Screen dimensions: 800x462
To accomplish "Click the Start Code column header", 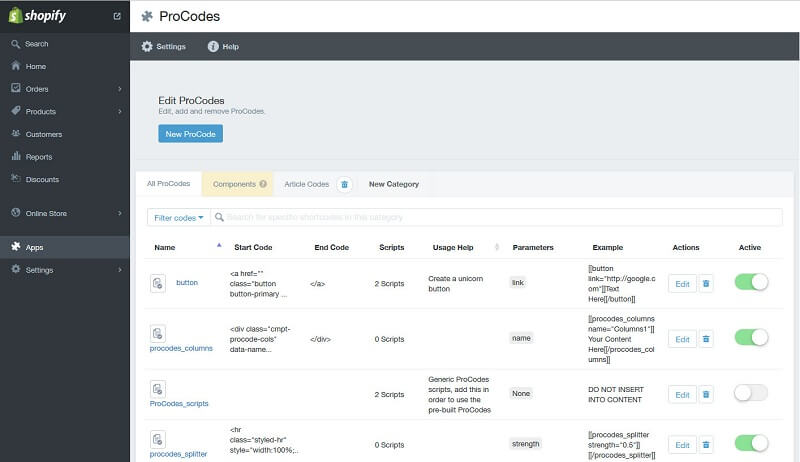I will pos(253,247).
